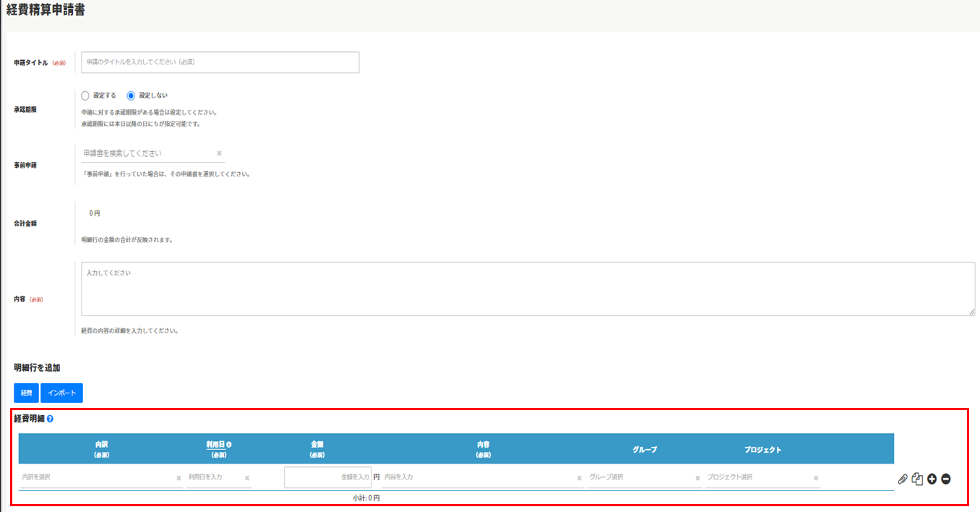Clear the 事前申請 search field with its x icon

219,153
